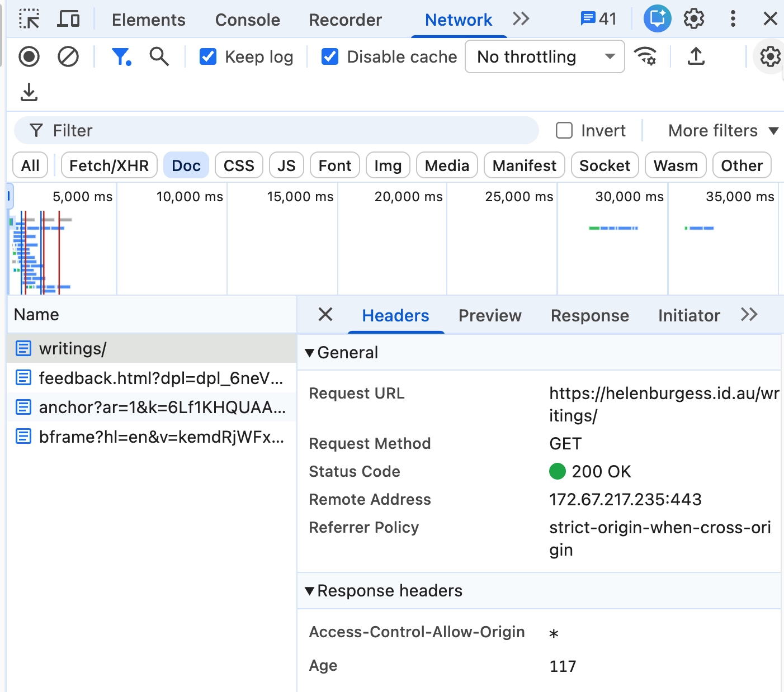Open Network panel settings gear
Screen dimensions: 784x692
[770, 56]
